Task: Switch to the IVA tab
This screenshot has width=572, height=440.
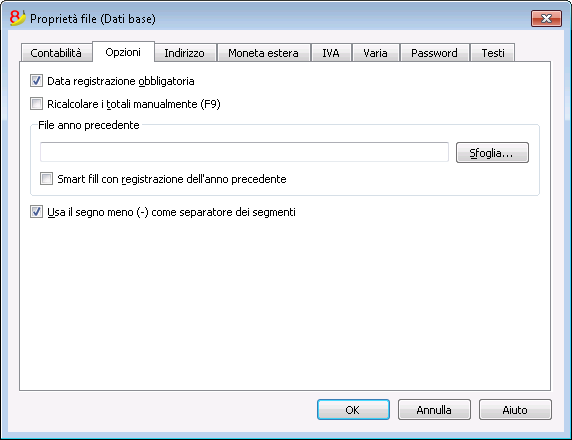Action: coord(331,53)
